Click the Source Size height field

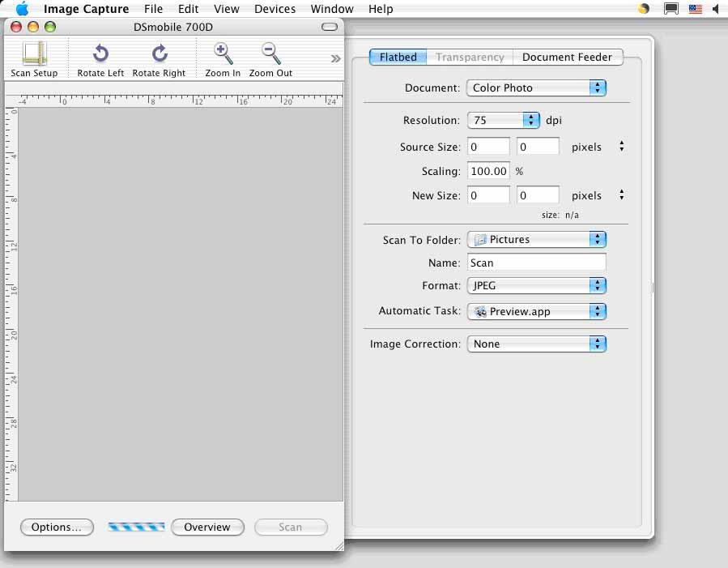point(538,147)
